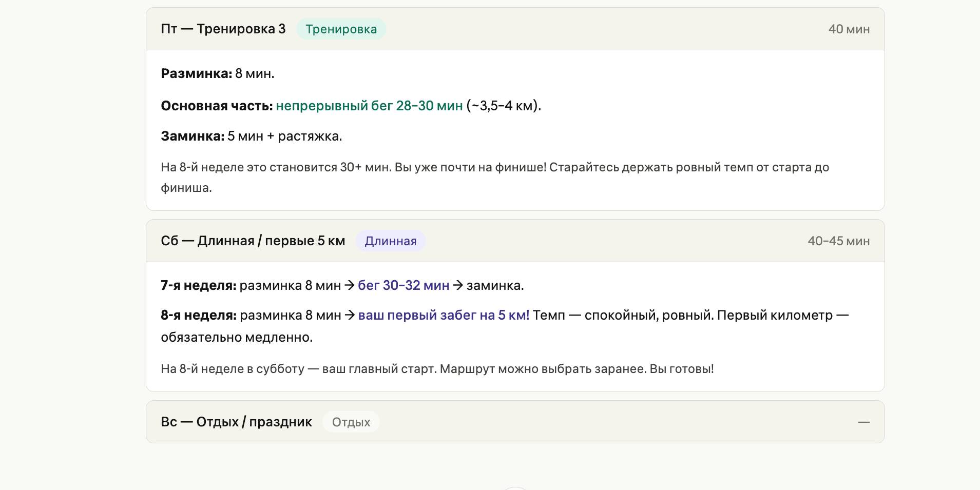Click the bold Заминка label
This screenshot has height=490, width=980.
[193, 136]
